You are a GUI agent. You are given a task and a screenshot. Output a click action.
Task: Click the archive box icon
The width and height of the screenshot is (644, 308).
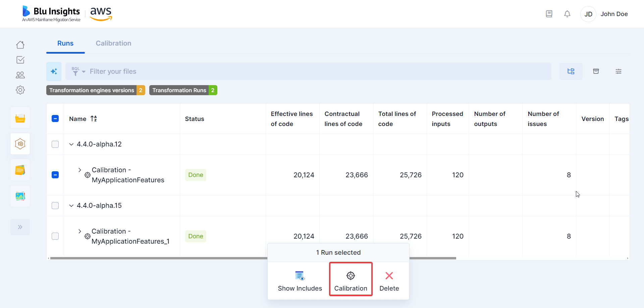596,71
